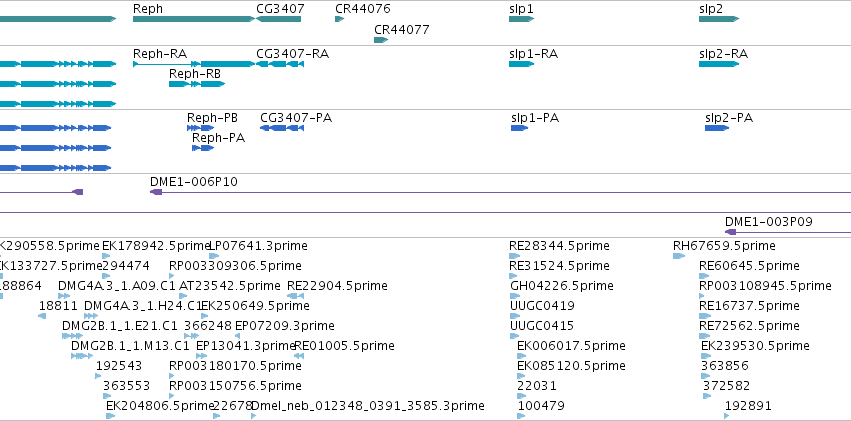Image resolution: width=851 pixels, height=421 pixels.
Task: Select the RE01005.5prime EST glyph
Action: (299, 356)
